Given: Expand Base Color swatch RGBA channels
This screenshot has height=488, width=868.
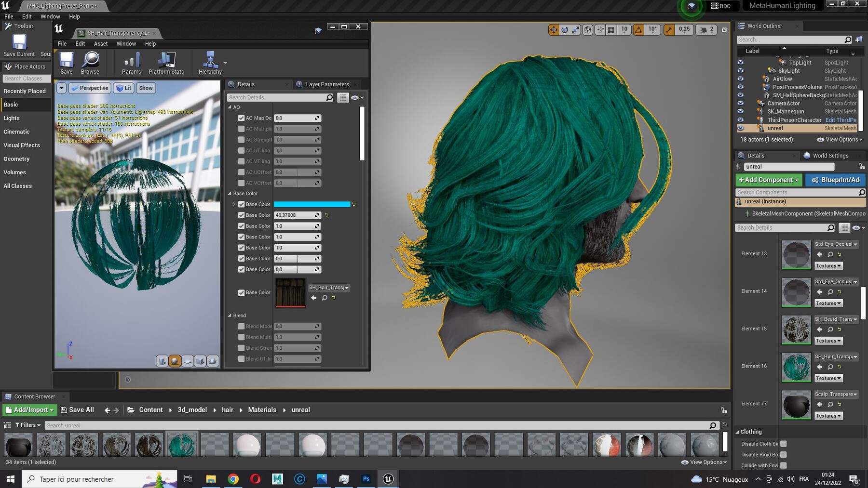Looking at the screenshot, I should [234, 204].
